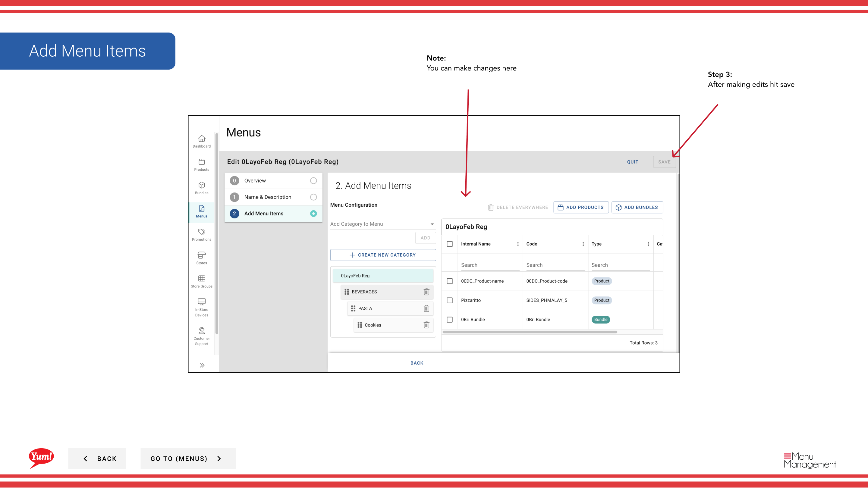868x488 pixels.
Task: Click GO TO (MENUS) button
Action: click(x=188, y=458)
